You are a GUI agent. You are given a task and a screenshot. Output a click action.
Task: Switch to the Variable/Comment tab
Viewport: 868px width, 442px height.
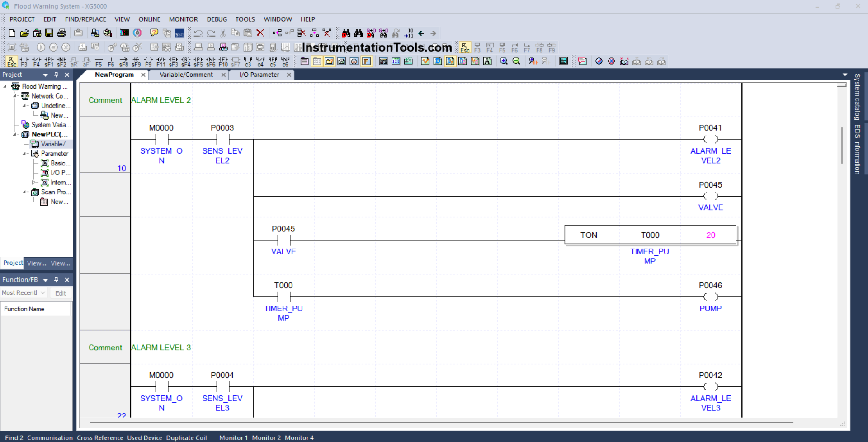[186, 75]
